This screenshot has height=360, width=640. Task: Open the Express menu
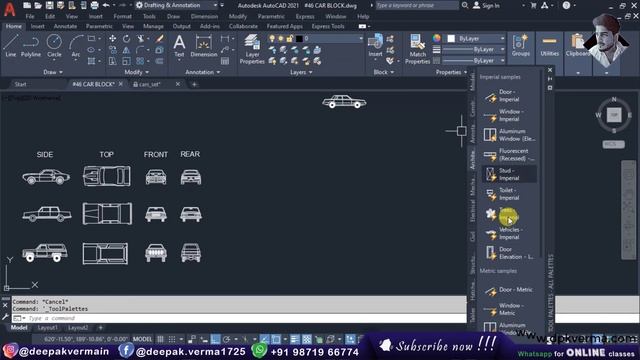pyautogui.click(x=305, y=16)
